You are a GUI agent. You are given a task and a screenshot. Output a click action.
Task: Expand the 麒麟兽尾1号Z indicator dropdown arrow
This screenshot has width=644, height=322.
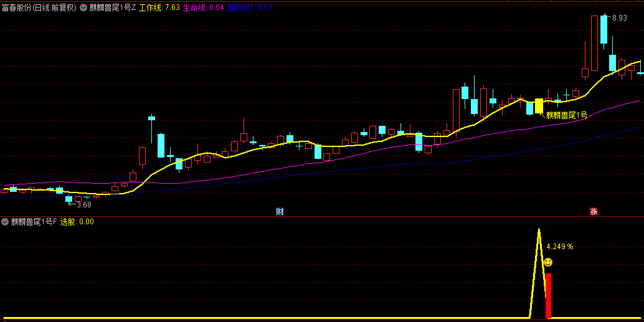[x=84, y=7]
